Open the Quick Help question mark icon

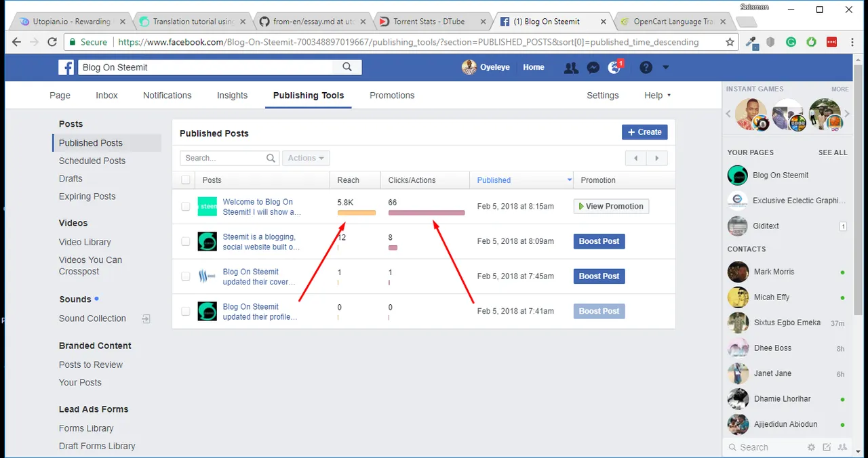click(x=646, y=68)
